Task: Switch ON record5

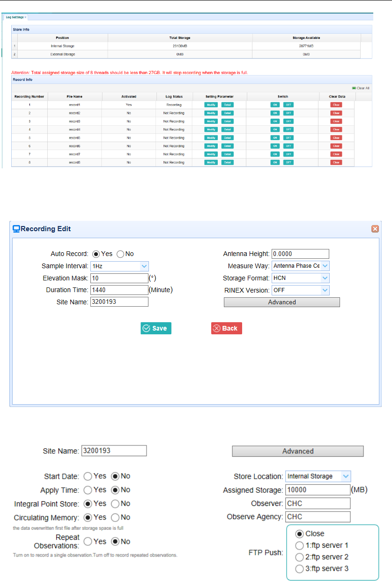Action: [x=275, y=138]
